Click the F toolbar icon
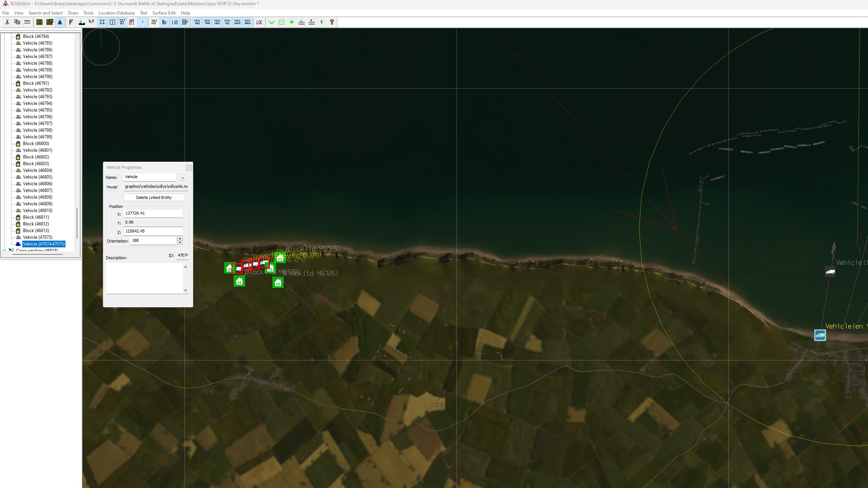The image size is (868, 488). click(x=71, y=22)
